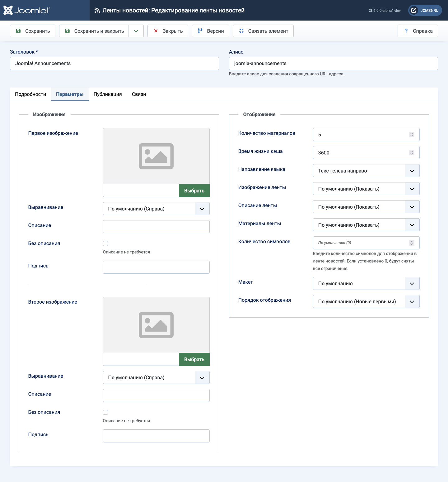
Task: Switch to the Связи tab
Action: 139,94
